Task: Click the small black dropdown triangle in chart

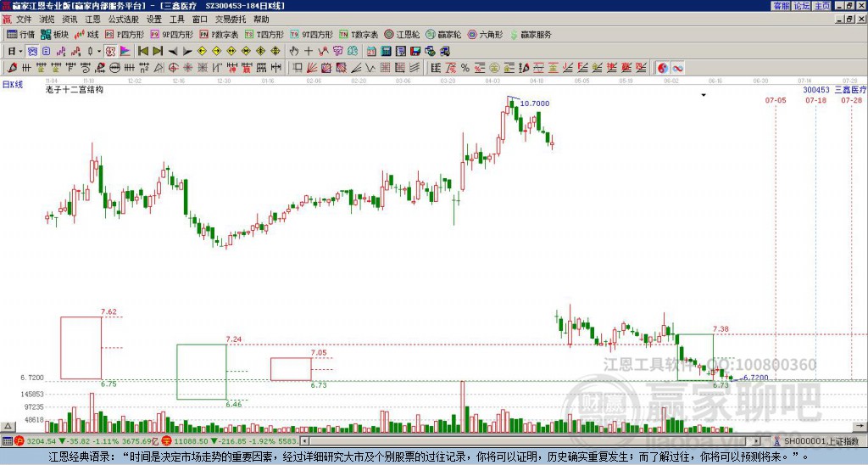Action: (x=704, y=95)
